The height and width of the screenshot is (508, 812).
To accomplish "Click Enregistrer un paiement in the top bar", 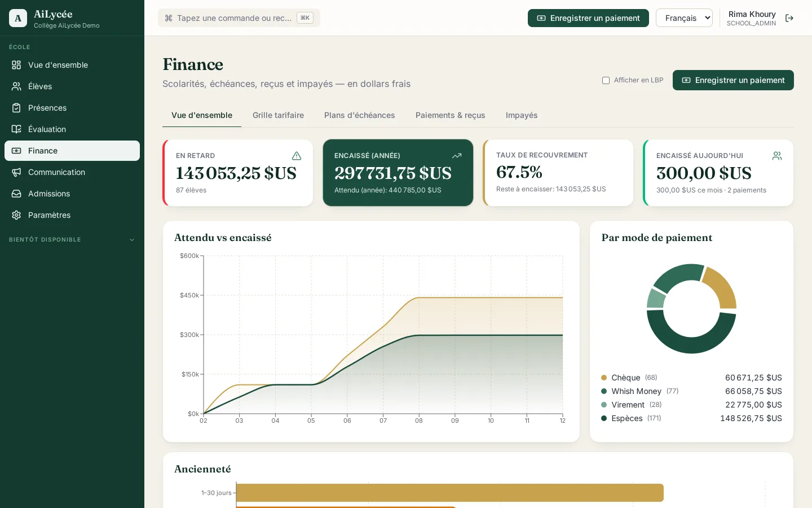I will click(588, 18).
